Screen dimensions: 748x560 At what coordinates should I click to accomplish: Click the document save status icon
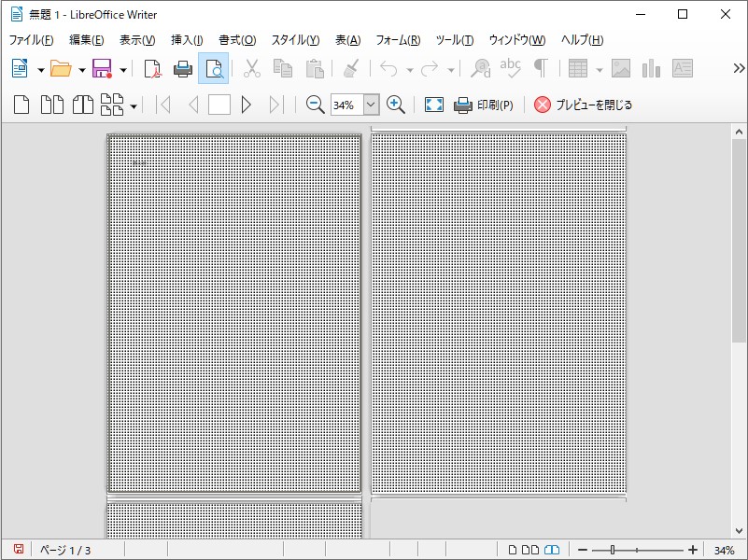coord(18,550)
